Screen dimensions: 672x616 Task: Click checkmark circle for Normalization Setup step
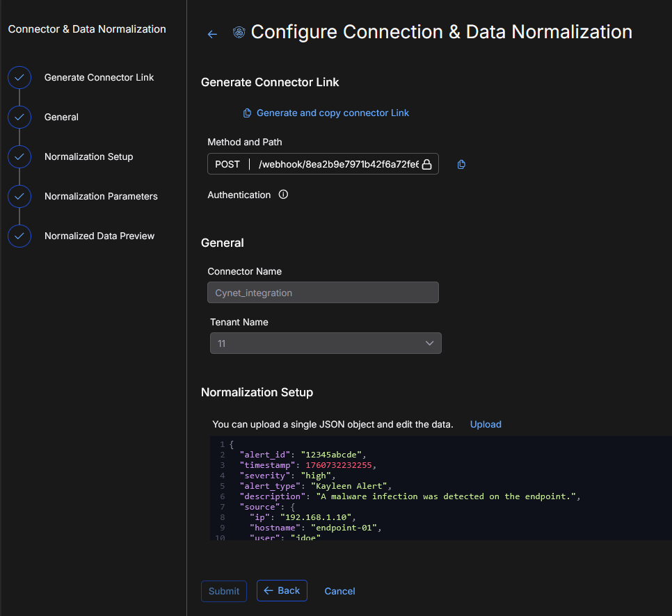(19, 157)
